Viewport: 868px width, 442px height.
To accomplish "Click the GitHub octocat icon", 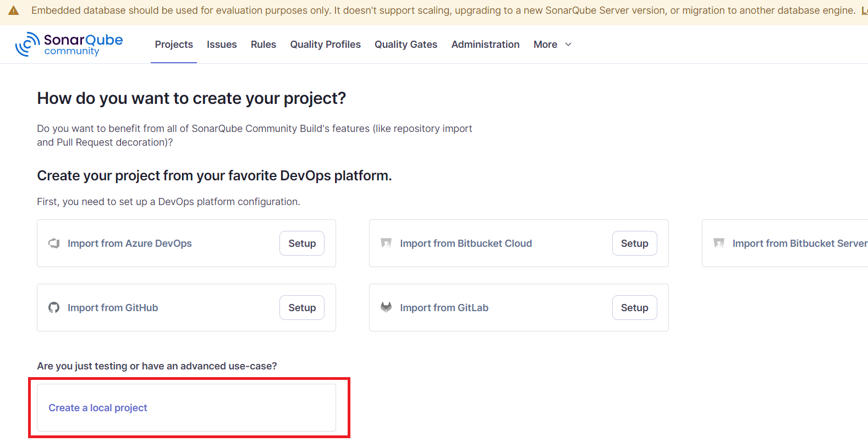I will coord(54,308).
